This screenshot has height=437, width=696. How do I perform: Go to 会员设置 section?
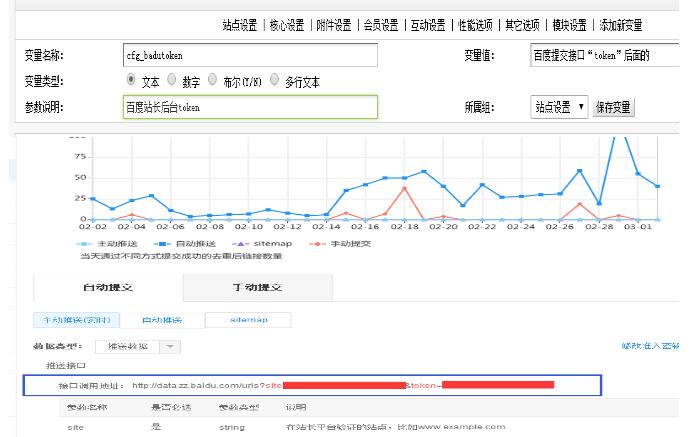click(381, 25)
